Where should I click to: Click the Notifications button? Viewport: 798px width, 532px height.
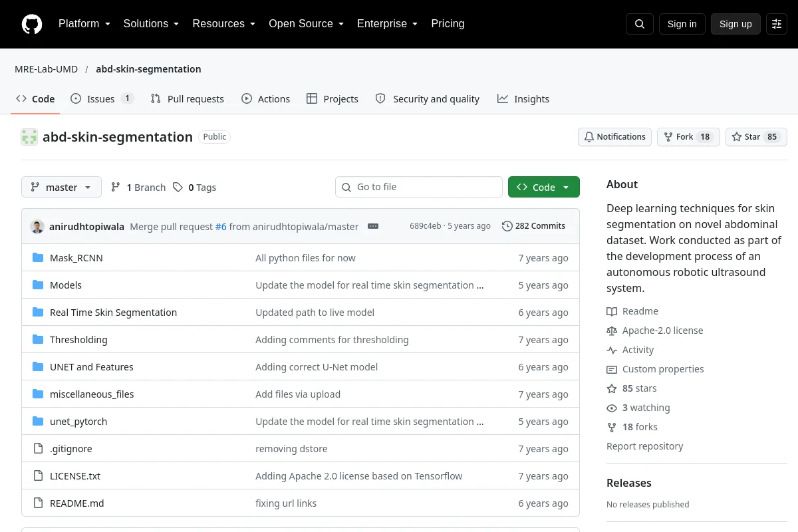click(614, 137)
